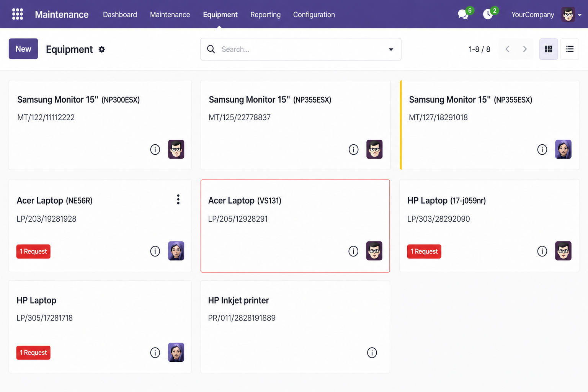588x392 pixels.
Task: Click the search magnifier icon
Action: pyautogui.click(x=211, y=49)
